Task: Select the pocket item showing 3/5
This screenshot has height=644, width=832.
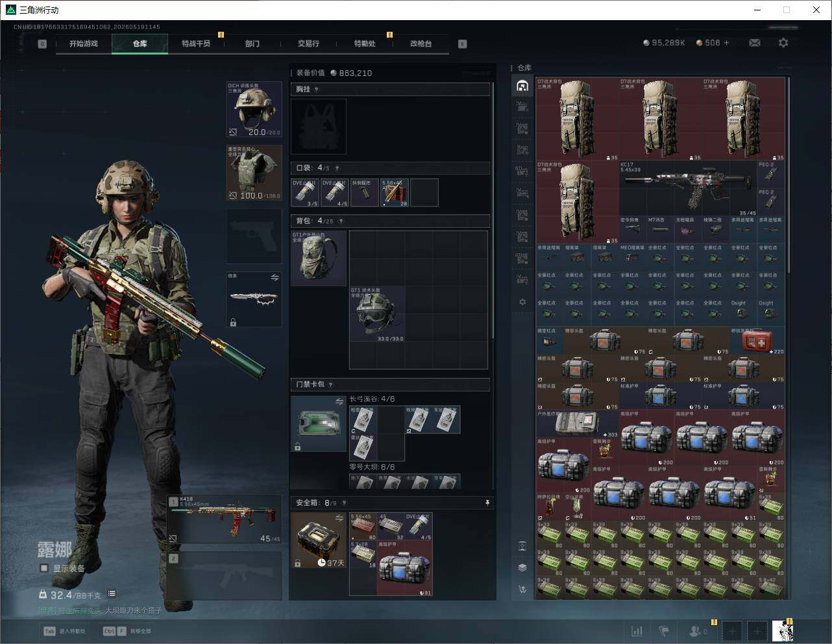Action: (305, 193)
